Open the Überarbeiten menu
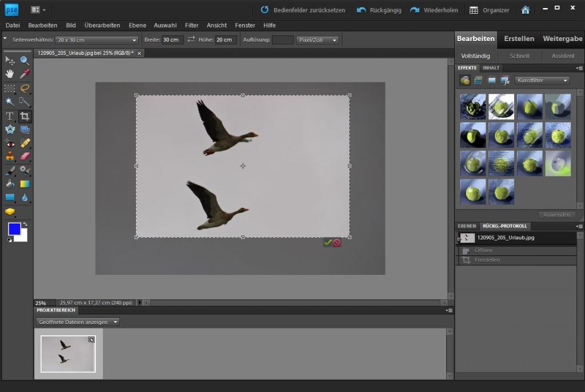The image size is (585, 392). pyautogui.click(x=102, y=25)
